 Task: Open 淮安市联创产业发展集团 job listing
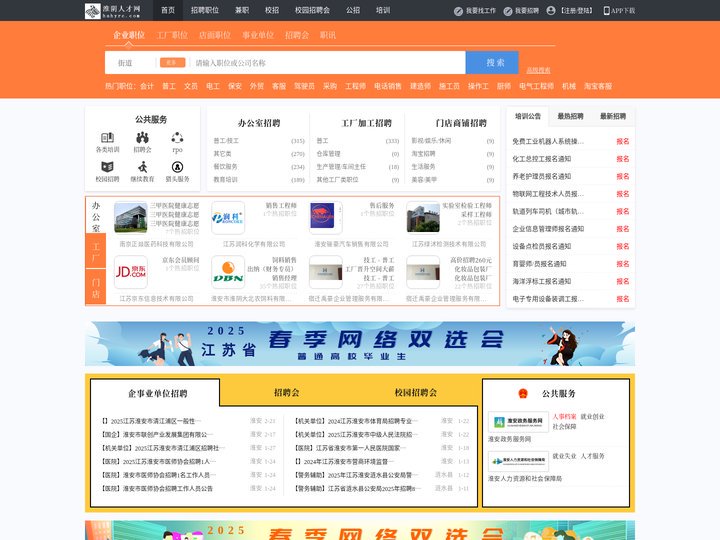pos(157,434)
